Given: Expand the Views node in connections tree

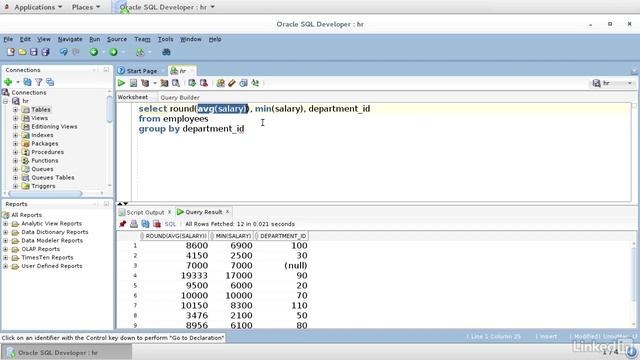Looking at the screenshot, I should [x=15, y=118].
